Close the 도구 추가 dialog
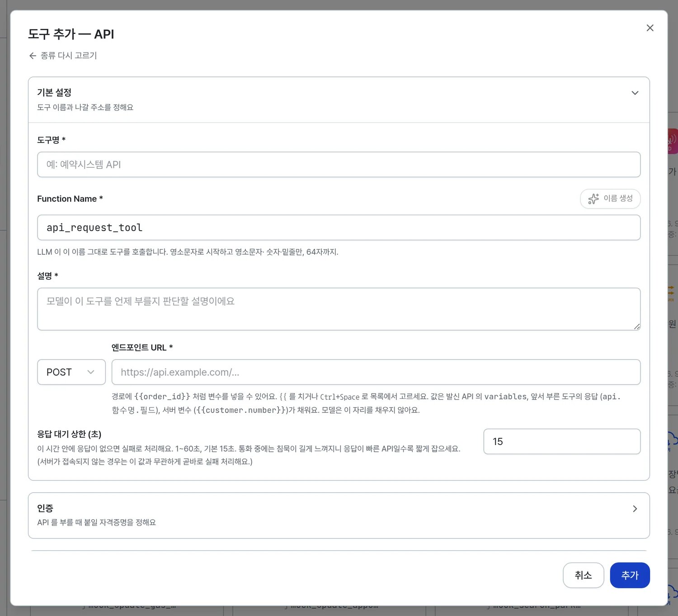678x616 pixels. tap(650, 28)
